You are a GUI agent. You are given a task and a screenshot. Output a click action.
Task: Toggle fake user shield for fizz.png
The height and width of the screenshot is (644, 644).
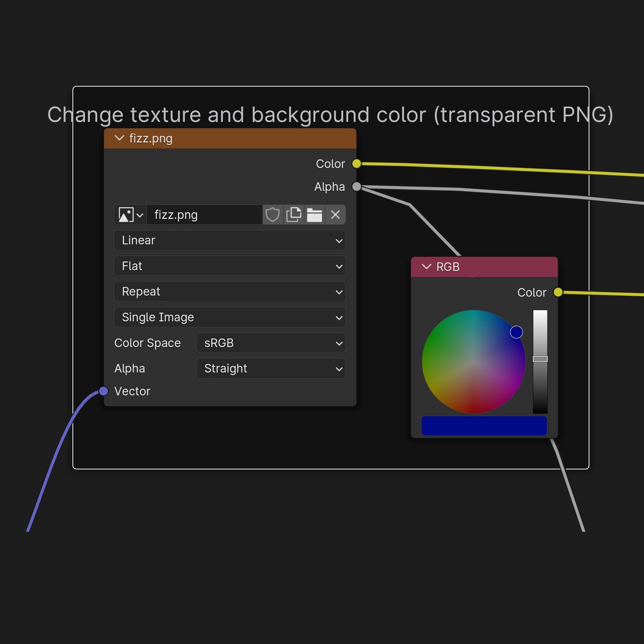pyautogui.click(x=273, y=215)
